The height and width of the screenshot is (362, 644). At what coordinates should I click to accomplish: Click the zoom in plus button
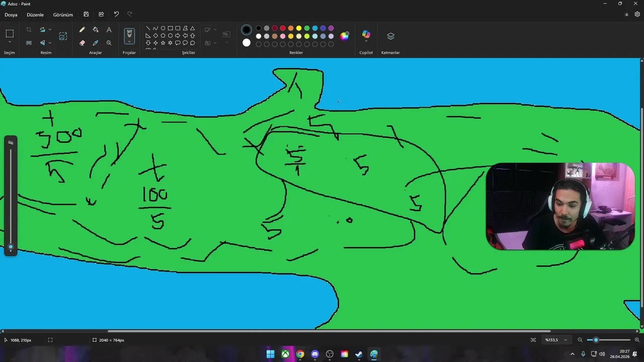click(x=637, y=340)
